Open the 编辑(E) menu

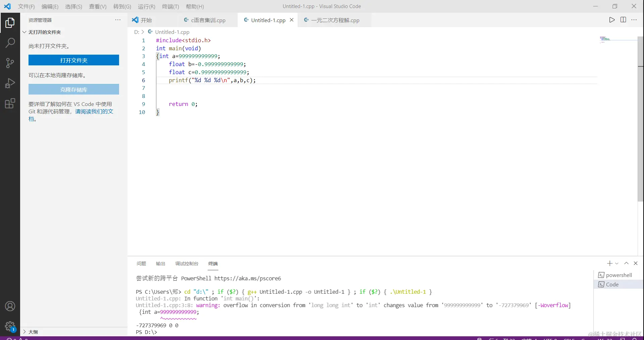coord(50,6)
